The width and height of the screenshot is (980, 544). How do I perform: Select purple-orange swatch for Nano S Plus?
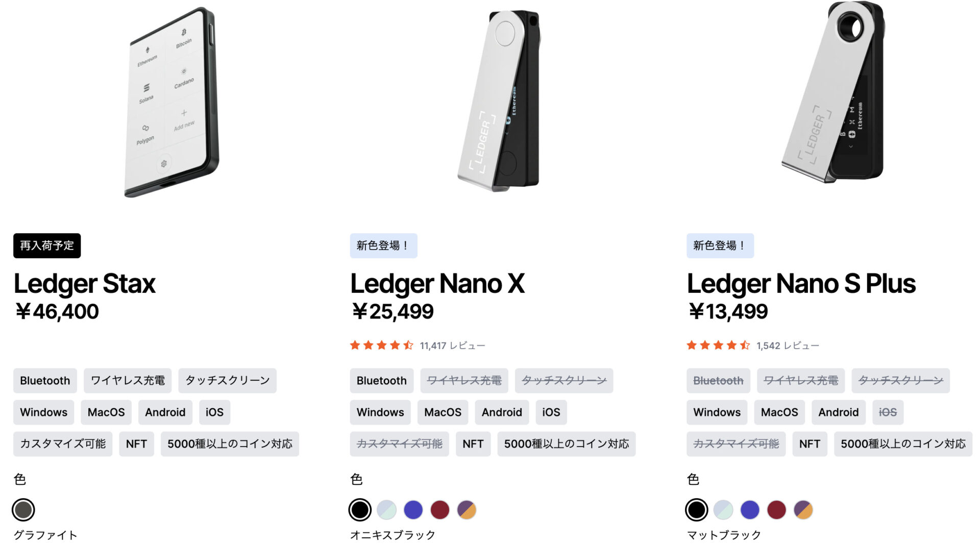pos(803,509)
